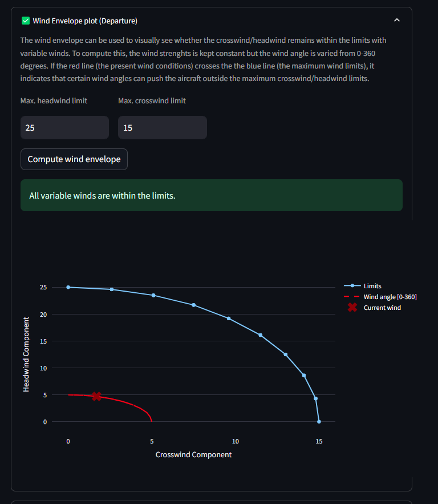Screen dimensions: 438x504
Task: Click the Max. headwind limit field
Action: click(64, 128)
